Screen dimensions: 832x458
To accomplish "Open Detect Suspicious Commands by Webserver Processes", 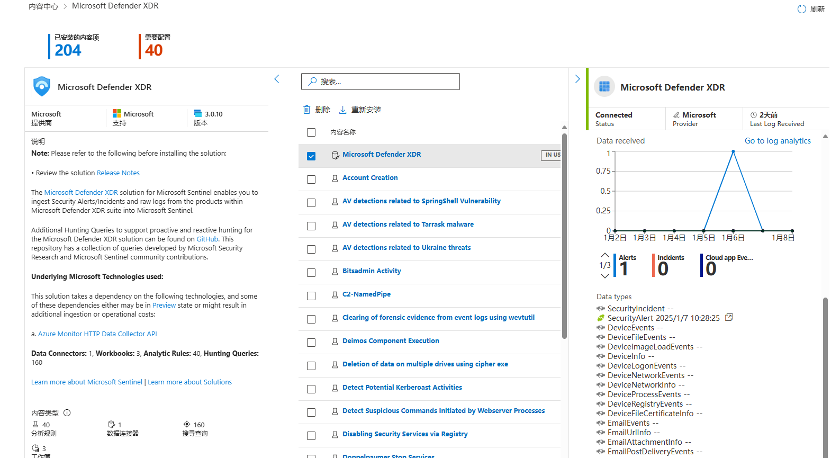I will coord(444,411).
